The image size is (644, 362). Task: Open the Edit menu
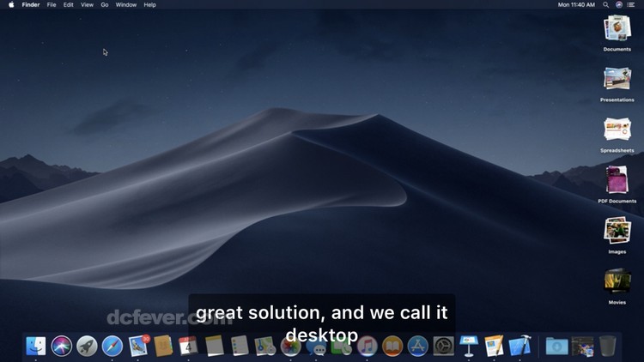(68, 5)
